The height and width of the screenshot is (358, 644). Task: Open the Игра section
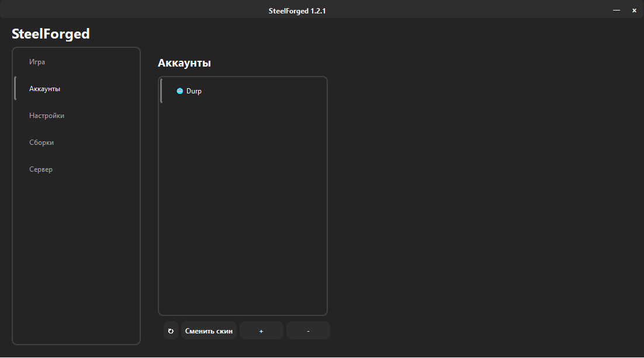[x=77, y=62]
